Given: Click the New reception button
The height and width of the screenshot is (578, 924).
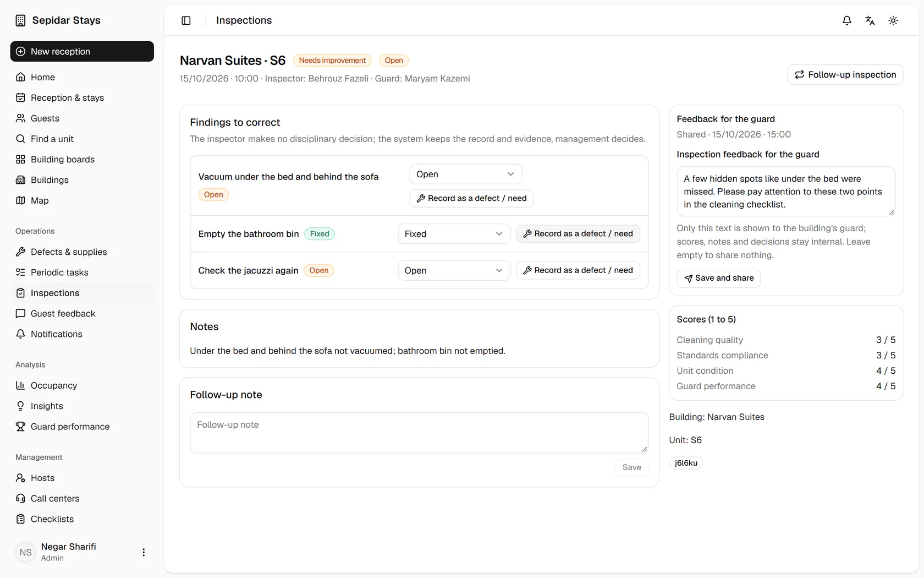Looking at the screenshot, I should [82, 51].
